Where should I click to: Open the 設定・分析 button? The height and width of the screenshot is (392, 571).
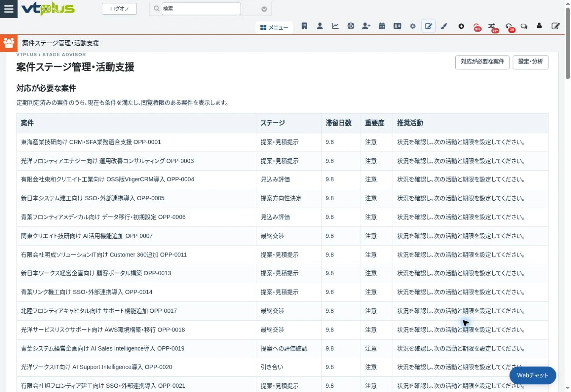[531, 62]
